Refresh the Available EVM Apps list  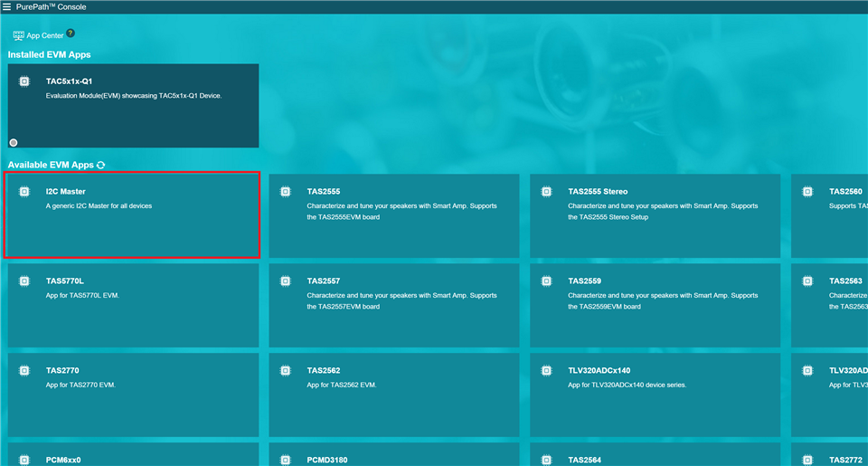[x=100, y=165]
